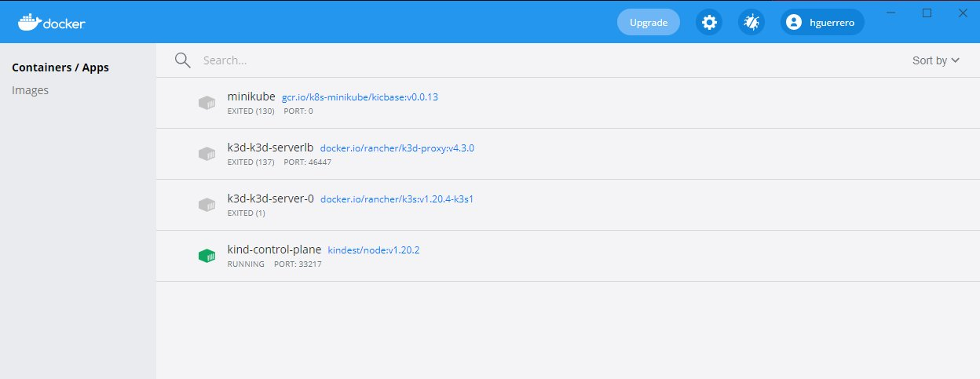980x379 pixels.
Task: Click the Upgrade button
Action: (649, 22)
